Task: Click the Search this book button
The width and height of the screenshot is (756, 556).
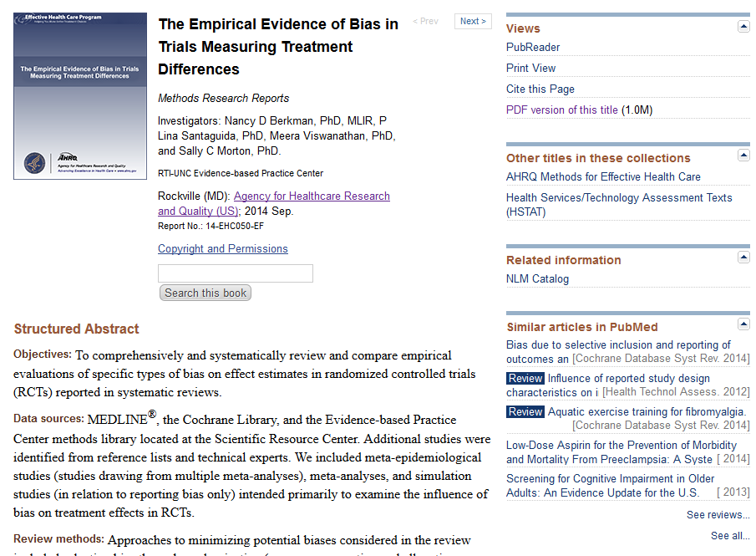Action: 205,293
